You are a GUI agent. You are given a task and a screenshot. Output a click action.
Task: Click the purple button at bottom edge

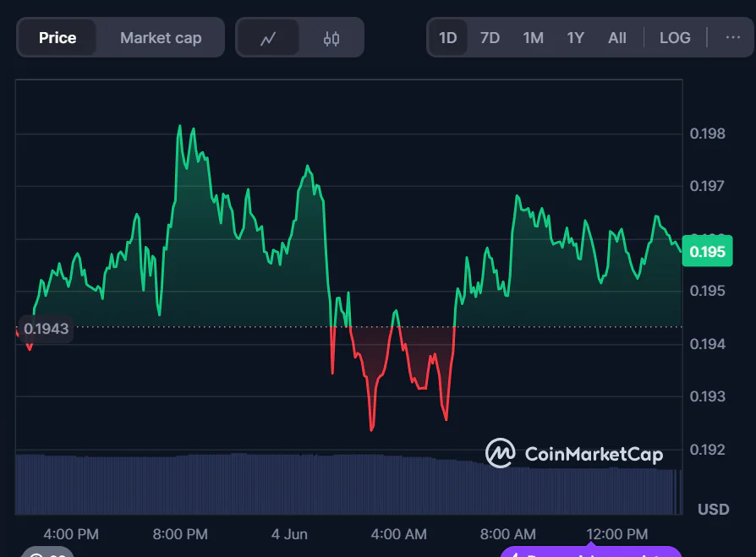[590, 552]
